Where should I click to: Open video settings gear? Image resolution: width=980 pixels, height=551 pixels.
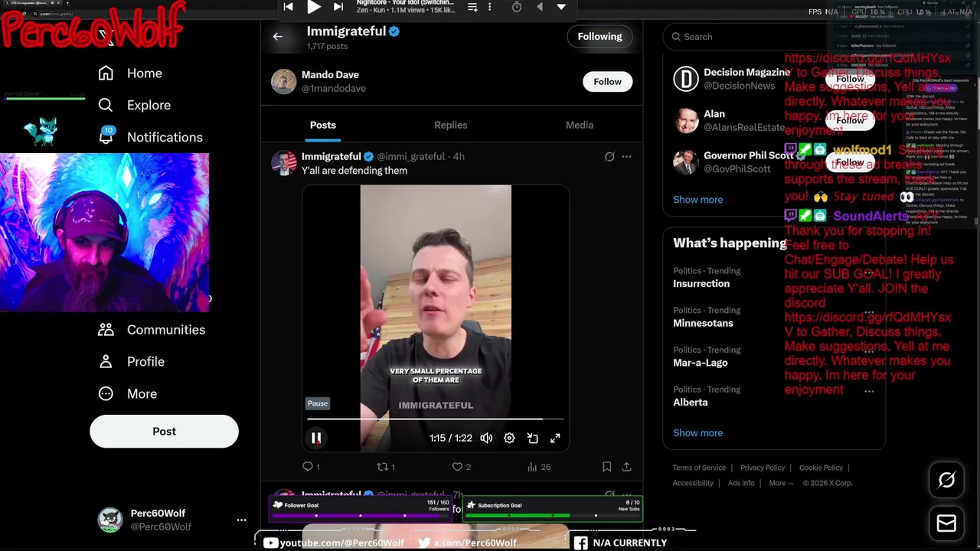(x=509, y=438)
